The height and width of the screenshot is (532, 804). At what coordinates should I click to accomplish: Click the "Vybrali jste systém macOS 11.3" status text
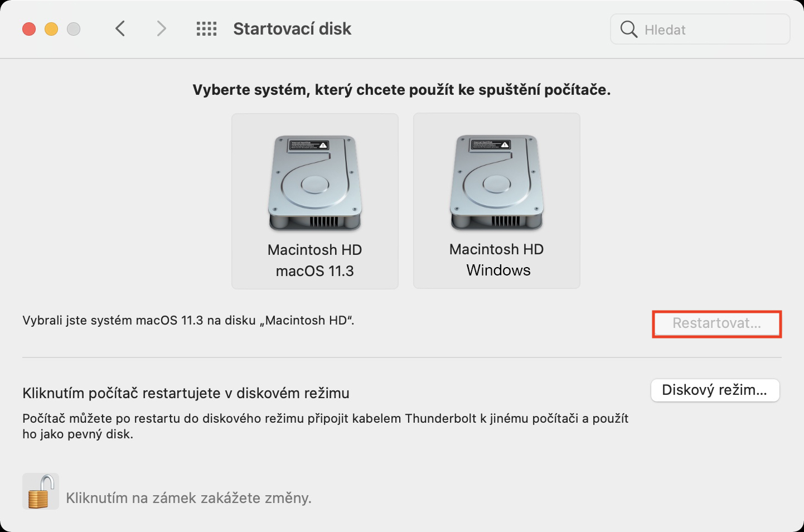click(188, 321)
